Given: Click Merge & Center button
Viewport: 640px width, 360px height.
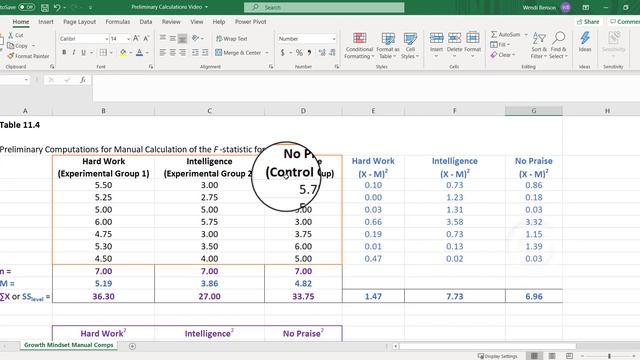Looking at the screenshot, I should point(238,53).
